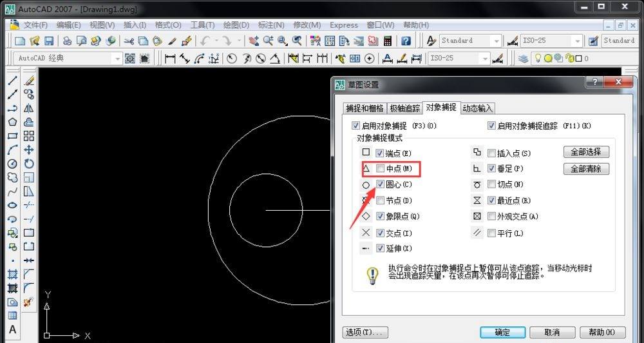This screenshot has width=644, height=343.
Task: Open the Standard text style dropdown
Action: click(x=497, y=41)
